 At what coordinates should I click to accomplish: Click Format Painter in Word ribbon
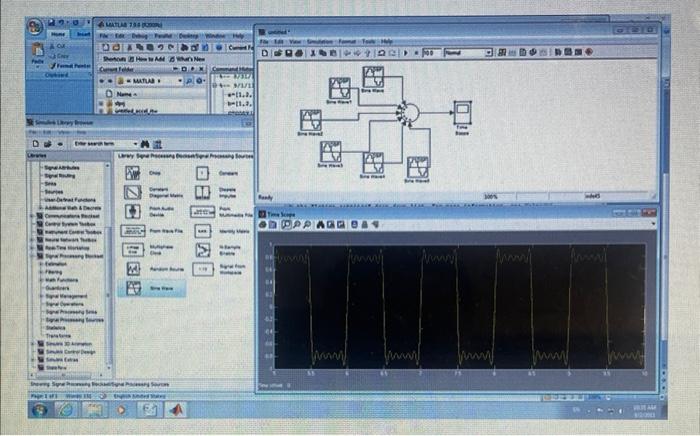pyautogui.click(x=71, y=66)
